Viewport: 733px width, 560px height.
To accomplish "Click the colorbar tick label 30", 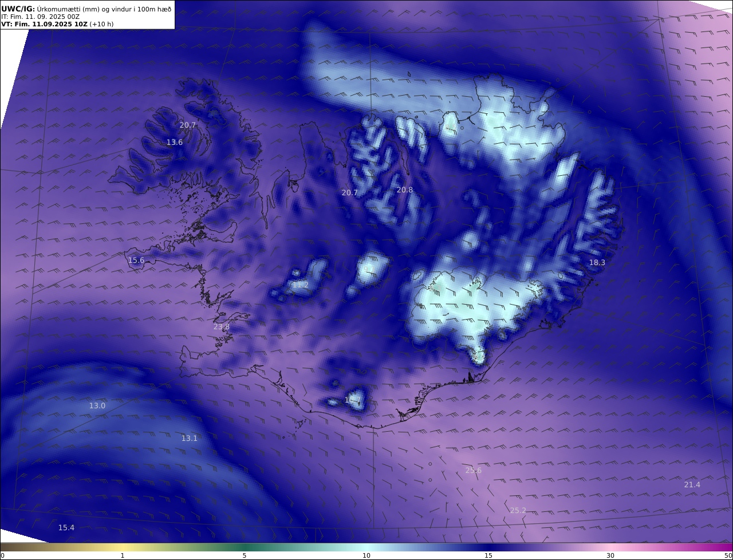I will pos(610,556).
